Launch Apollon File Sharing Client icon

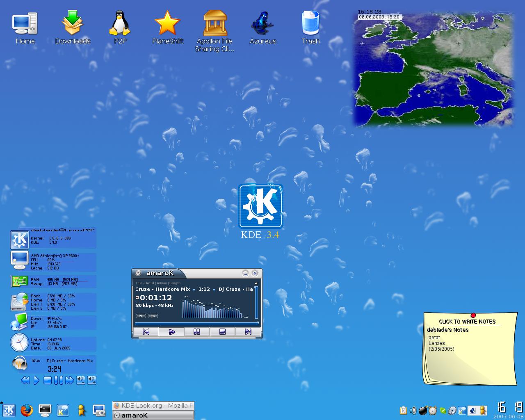pyautogui.click(x=215, y=32)
